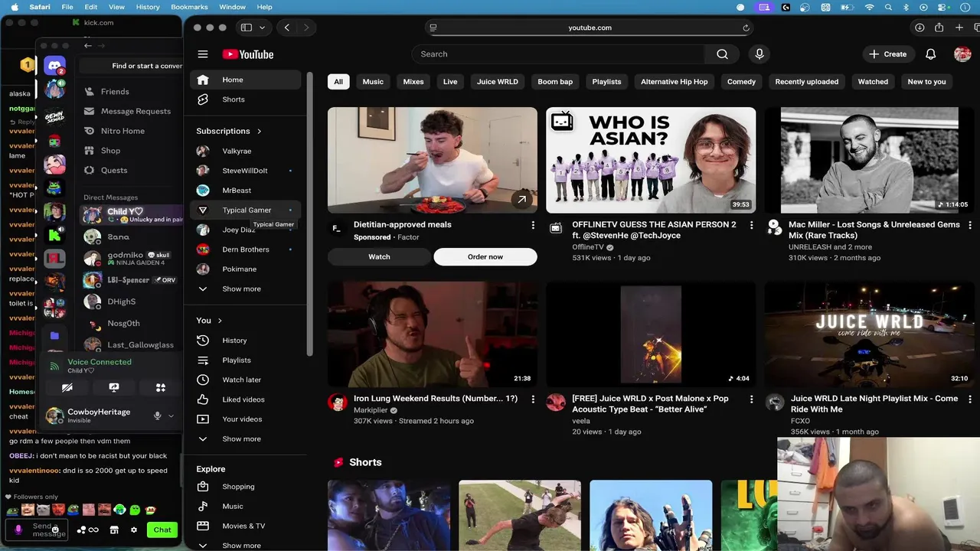Click the green Chat button on kick
This screenshot has height=551, width=980.
[162, 530]
